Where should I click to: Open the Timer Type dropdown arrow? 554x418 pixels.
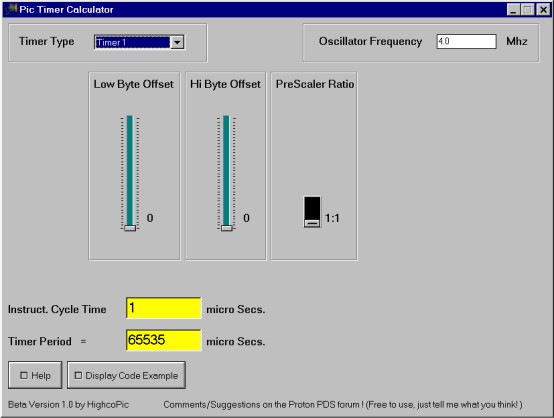(177, 42)
